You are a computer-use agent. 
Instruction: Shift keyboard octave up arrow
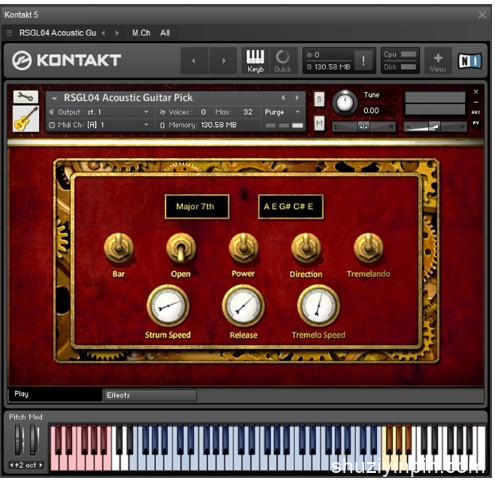pyautogui.click(x=41, y=465)
